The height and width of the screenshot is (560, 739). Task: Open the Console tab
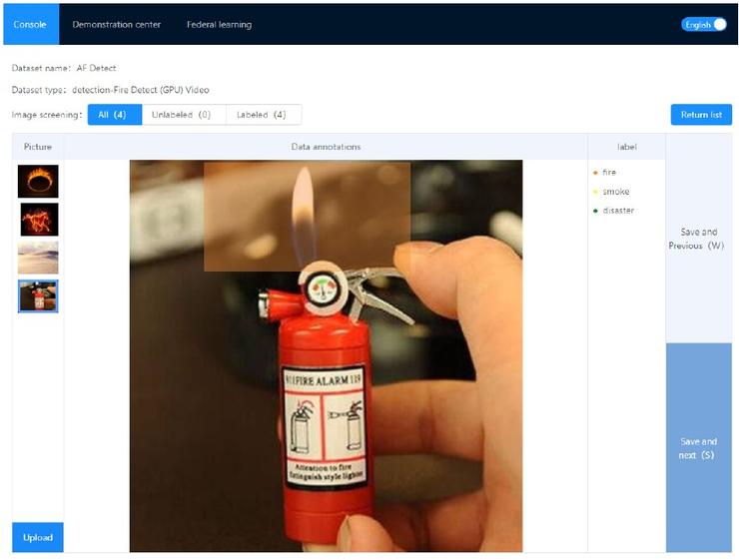[x=31, y=25]
